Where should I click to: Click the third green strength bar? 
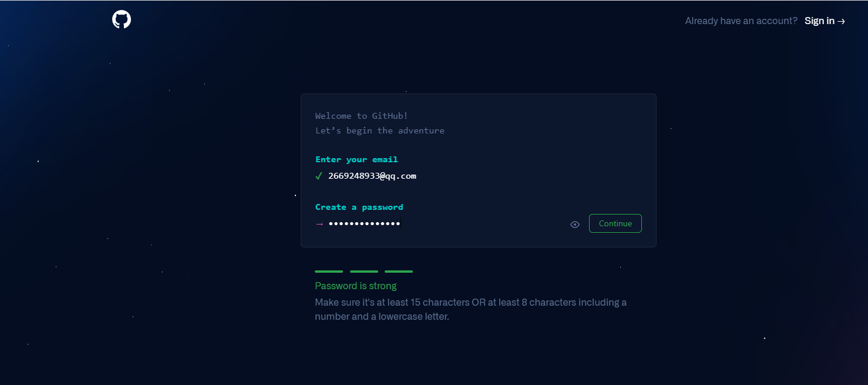point(399,272)
